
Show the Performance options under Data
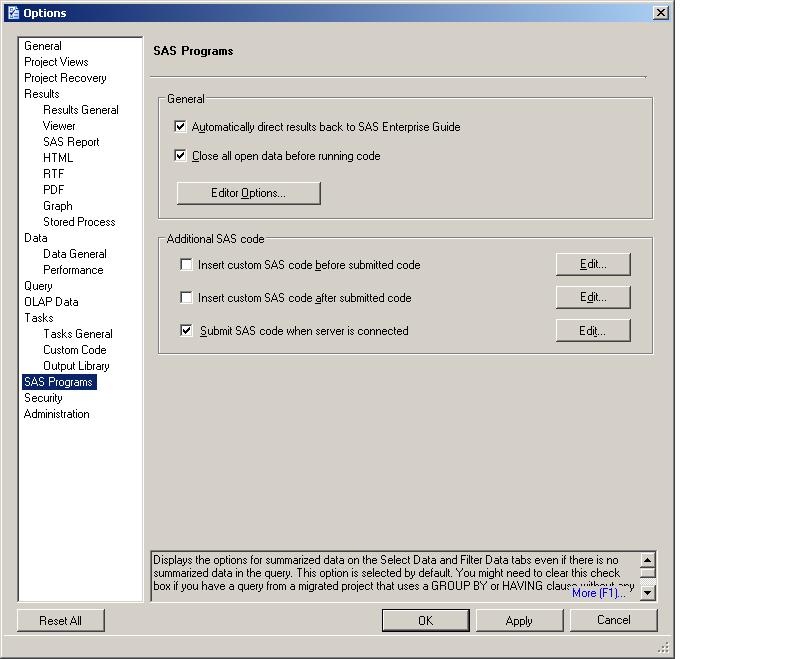[x=73, y=270]
